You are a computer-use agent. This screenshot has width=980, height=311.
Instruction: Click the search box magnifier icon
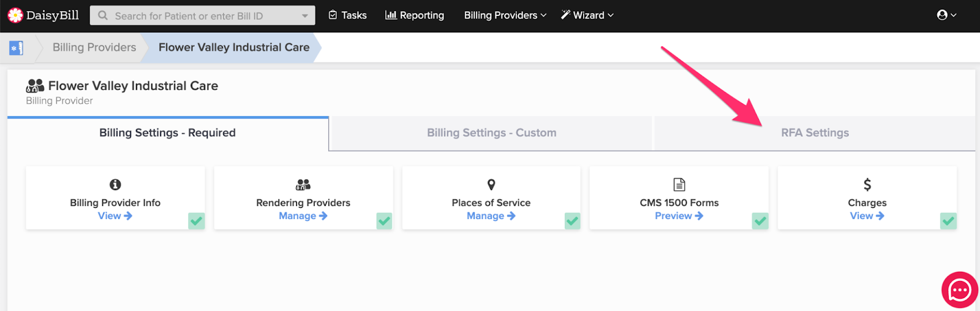pos(103,15)
